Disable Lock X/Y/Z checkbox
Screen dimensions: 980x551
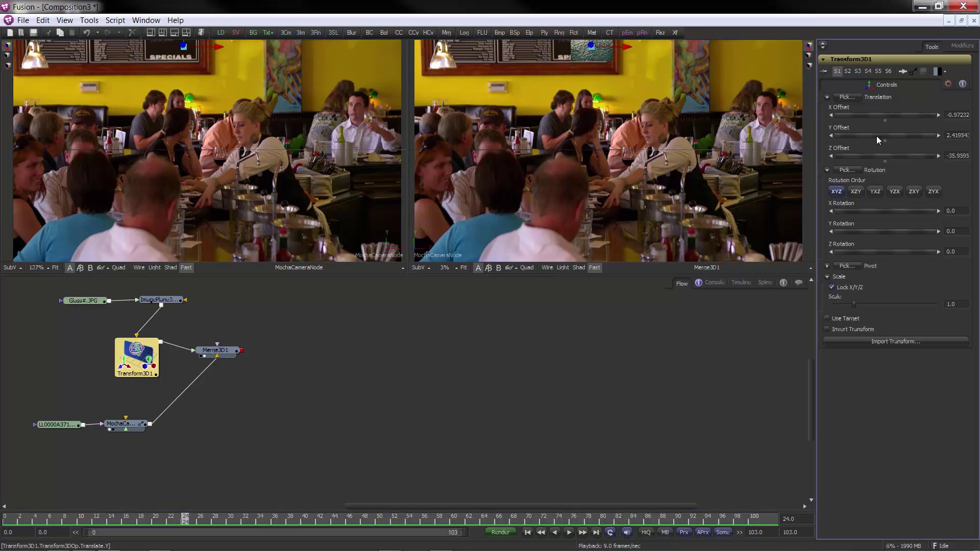point(831,287)
